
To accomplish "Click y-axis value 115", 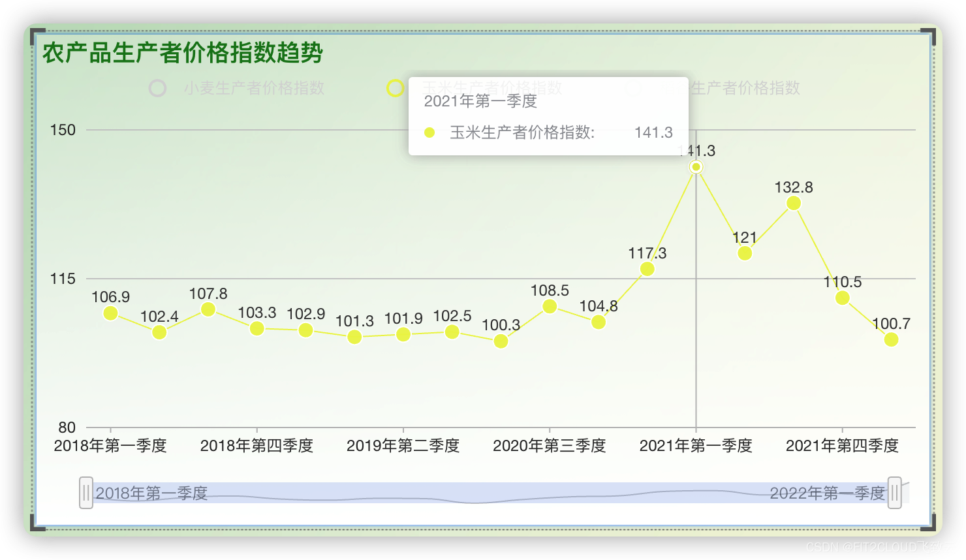I will [x=63, y=279].
